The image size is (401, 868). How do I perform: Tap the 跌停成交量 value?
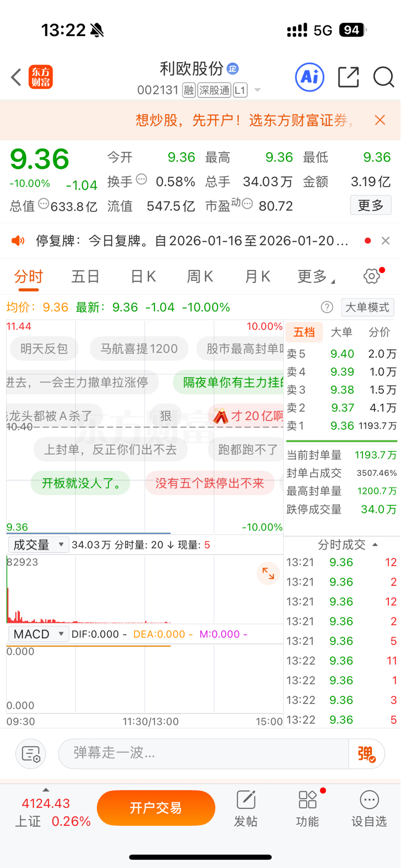[x=379, y=509]
